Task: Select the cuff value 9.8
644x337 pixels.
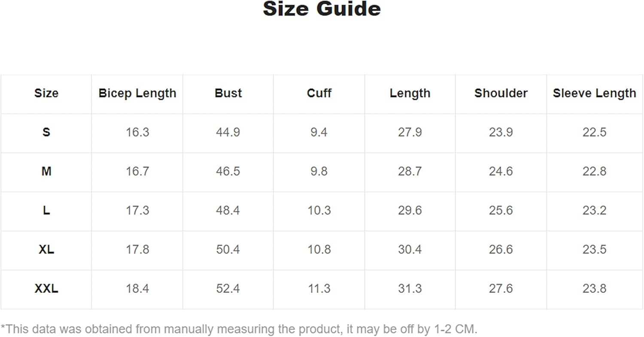Action: [319, 172]
